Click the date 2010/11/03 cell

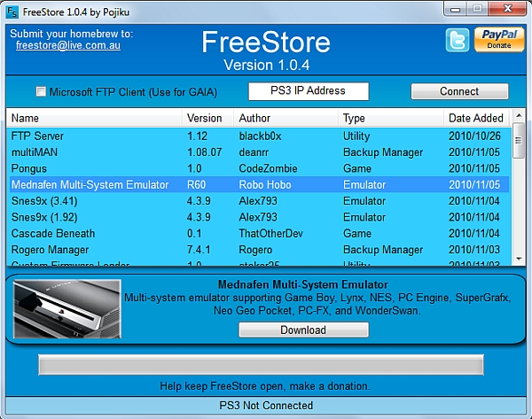[x=474, y=250]
